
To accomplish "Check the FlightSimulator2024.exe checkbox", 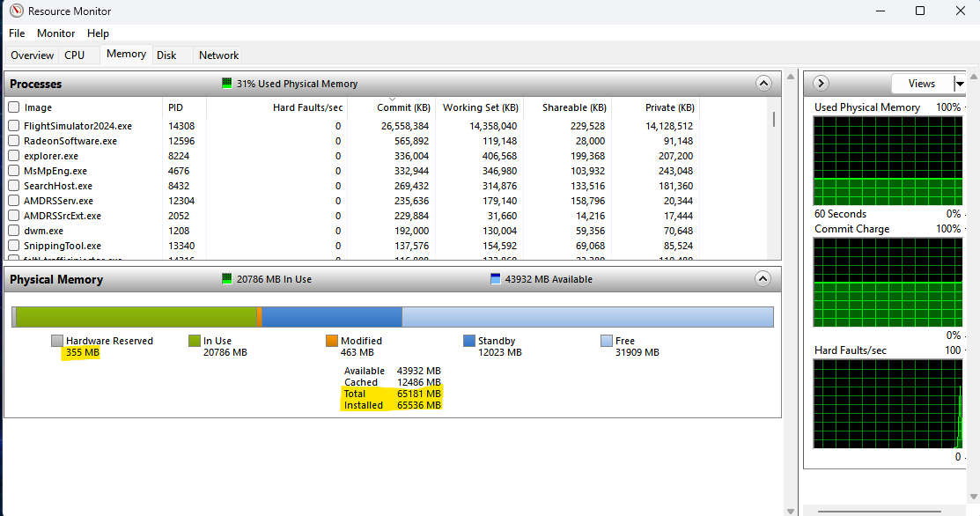I will point(14,126).
